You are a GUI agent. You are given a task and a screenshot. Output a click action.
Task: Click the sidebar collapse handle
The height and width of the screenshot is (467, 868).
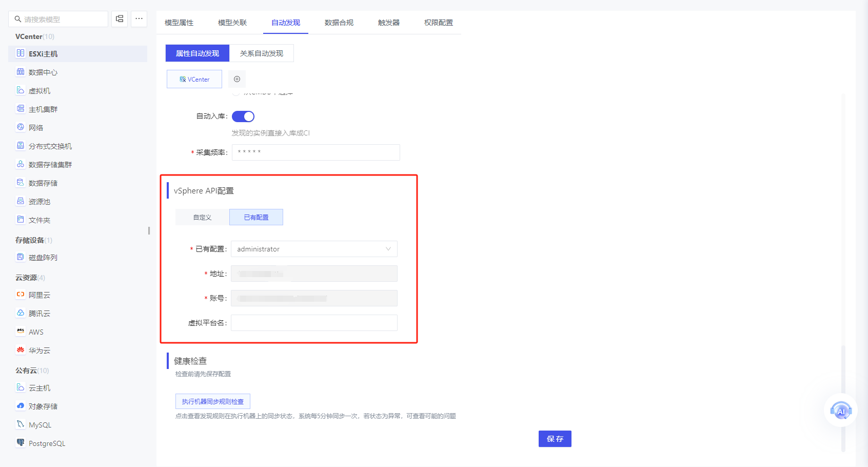click(149, 231)
